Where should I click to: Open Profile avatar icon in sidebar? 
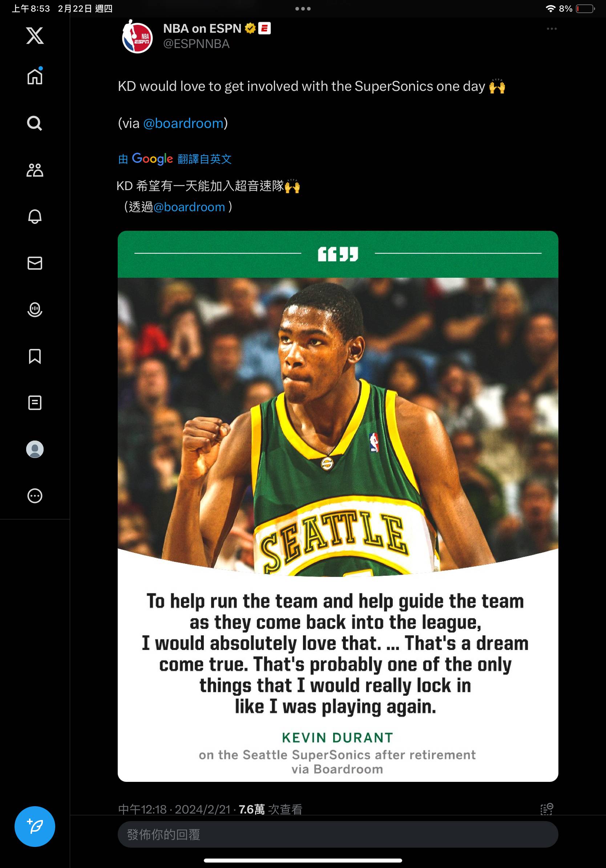click(x=35, y=449)
